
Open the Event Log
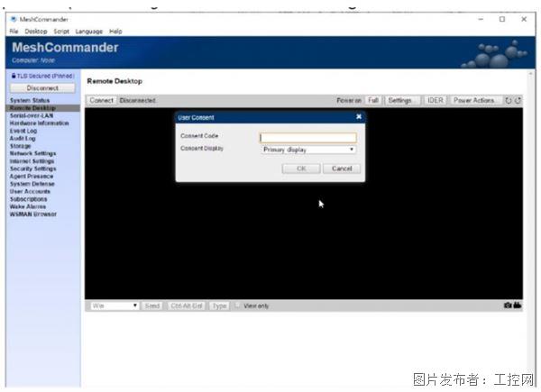(23, 131)
